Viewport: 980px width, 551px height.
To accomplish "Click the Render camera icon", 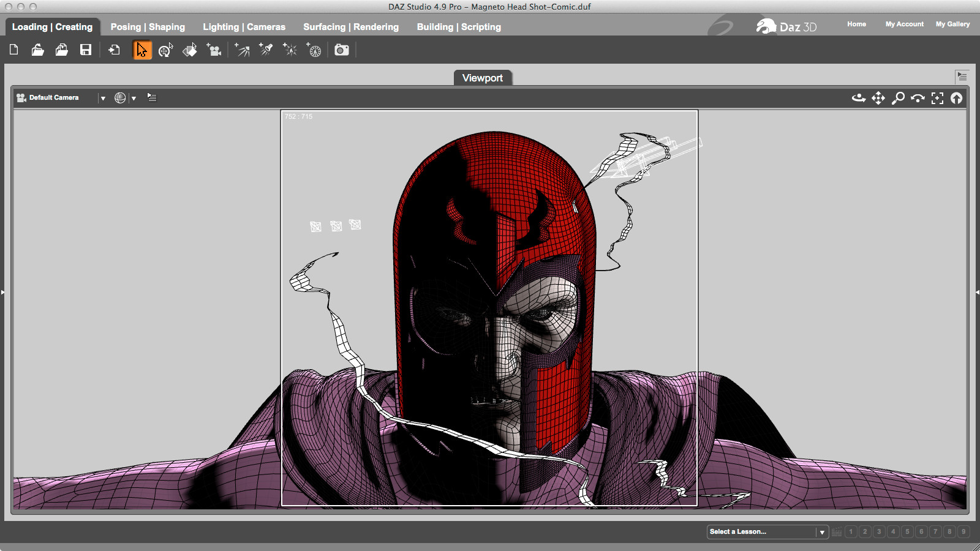I will (342, 50).
